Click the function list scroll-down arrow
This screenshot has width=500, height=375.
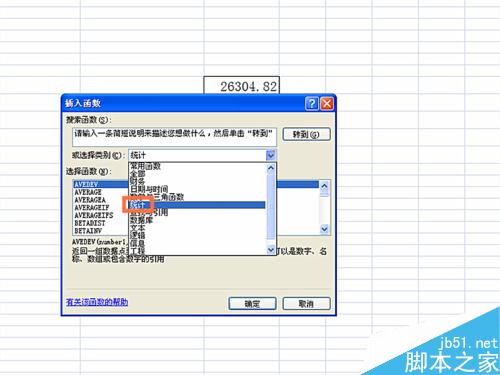coord(324,229)
